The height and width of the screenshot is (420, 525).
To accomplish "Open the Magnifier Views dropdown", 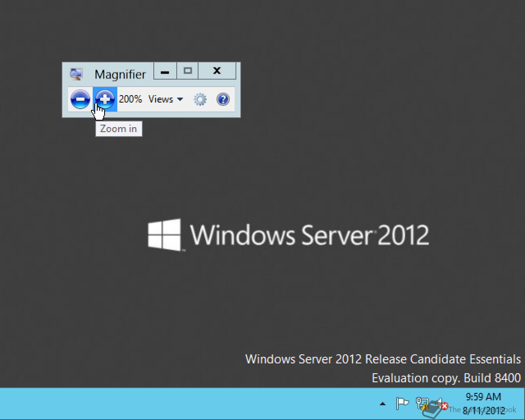I will pyautogui.click(x=166, y=99).
